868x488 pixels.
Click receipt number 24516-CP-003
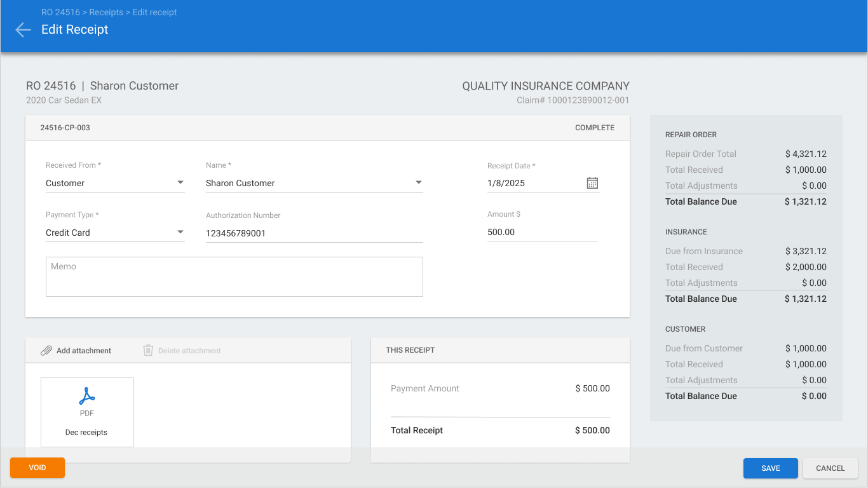click(x=65, y=128)
